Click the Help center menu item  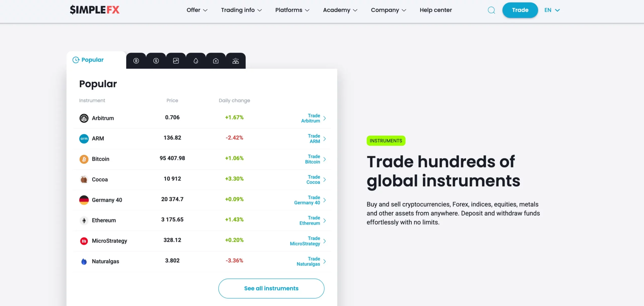(x=436, y=10)
